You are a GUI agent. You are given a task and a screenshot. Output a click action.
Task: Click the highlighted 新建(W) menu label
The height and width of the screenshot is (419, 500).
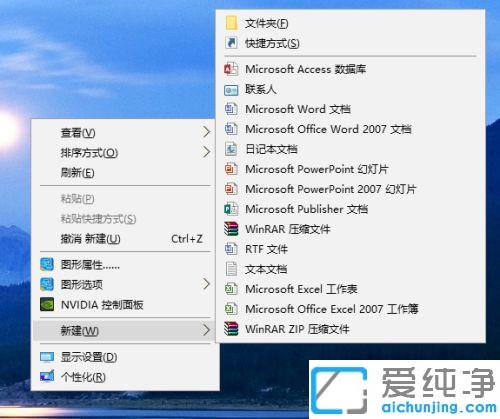[x=80, y=331]
